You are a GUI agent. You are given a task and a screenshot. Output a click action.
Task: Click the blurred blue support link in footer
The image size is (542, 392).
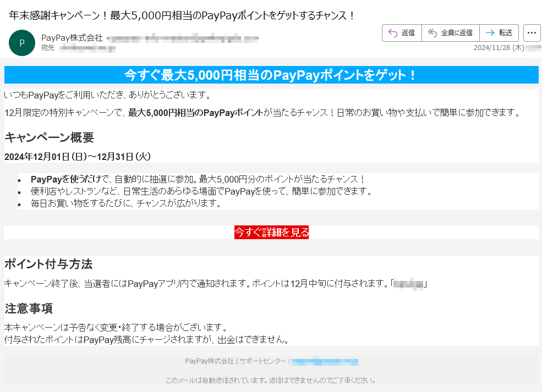[x=325, y=362]
